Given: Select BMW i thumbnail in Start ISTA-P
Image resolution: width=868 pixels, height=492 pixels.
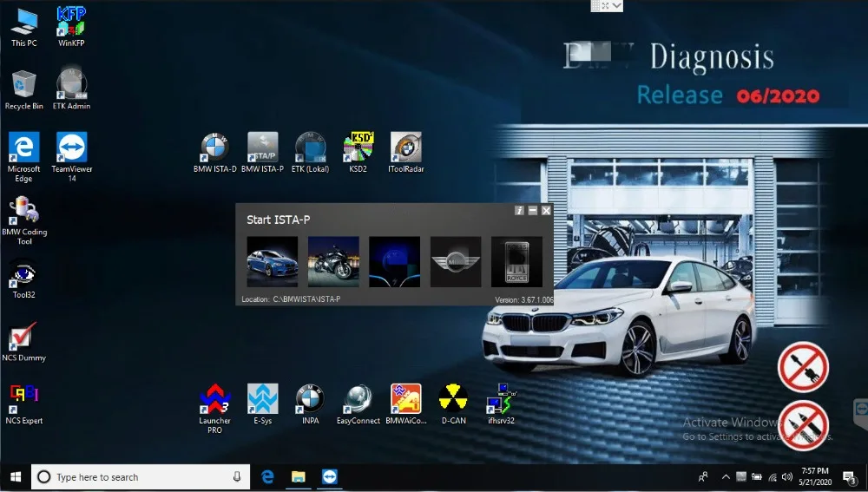Looking at the screenshot, I should click(x=394, y=262).
